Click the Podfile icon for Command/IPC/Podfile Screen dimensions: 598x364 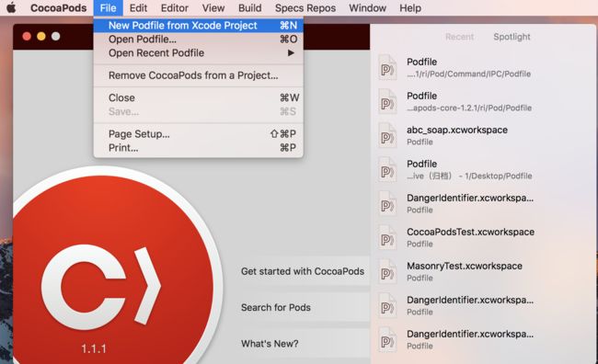(x=387, y=67)
